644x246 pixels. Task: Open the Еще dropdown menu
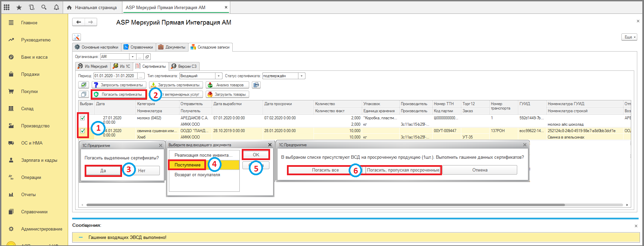[629, 37]
